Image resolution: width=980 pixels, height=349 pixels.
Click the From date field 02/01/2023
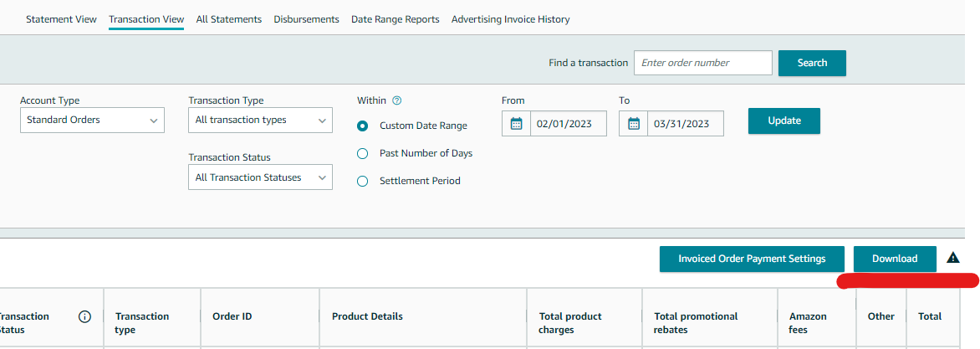(568, 124)
